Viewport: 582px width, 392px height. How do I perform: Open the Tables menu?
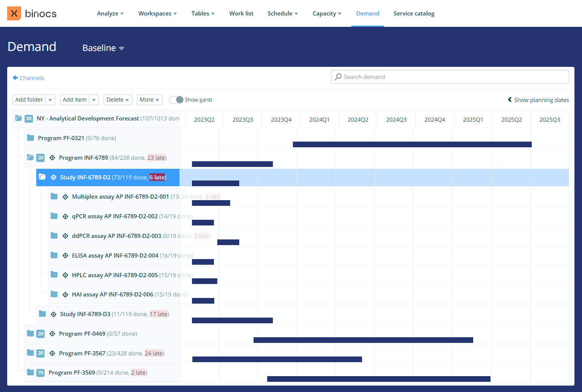pyautogui.click(x=203, y=14)
